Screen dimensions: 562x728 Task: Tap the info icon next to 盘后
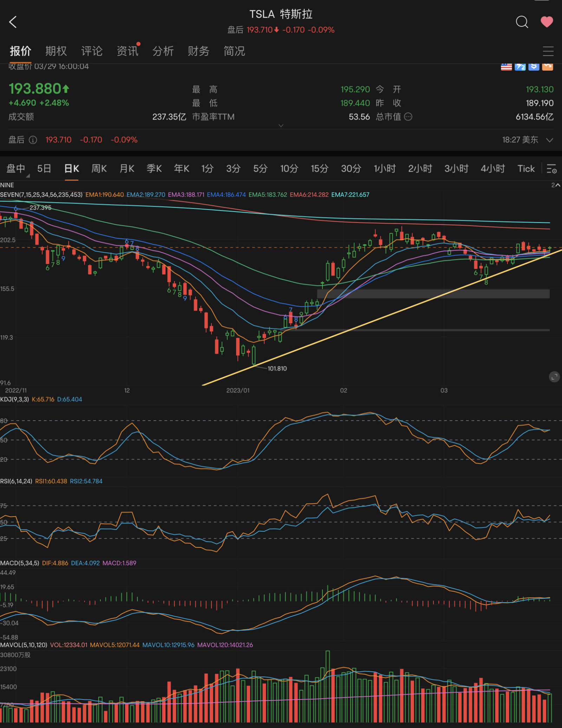point(33,140)
